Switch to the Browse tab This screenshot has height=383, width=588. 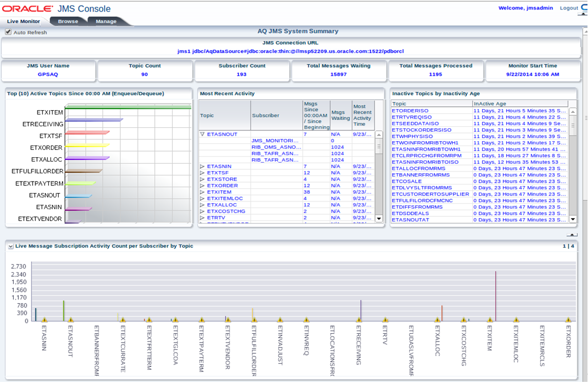click(67, 21)
